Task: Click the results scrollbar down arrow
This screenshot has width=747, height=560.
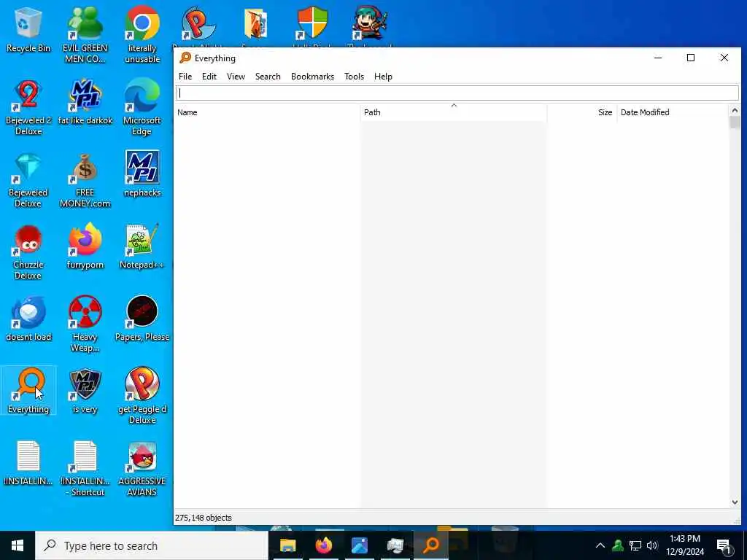Action: [x=735, y=502]
